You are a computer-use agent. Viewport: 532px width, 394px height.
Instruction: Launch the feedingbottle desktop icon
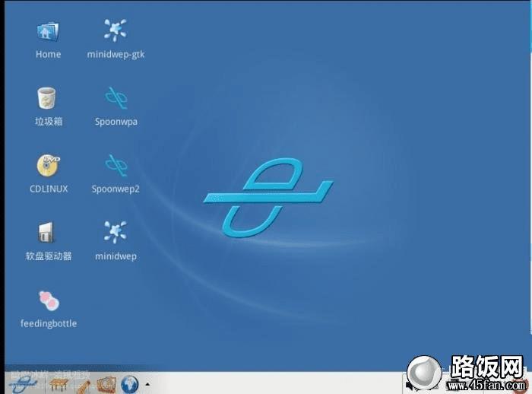(49, 300)
